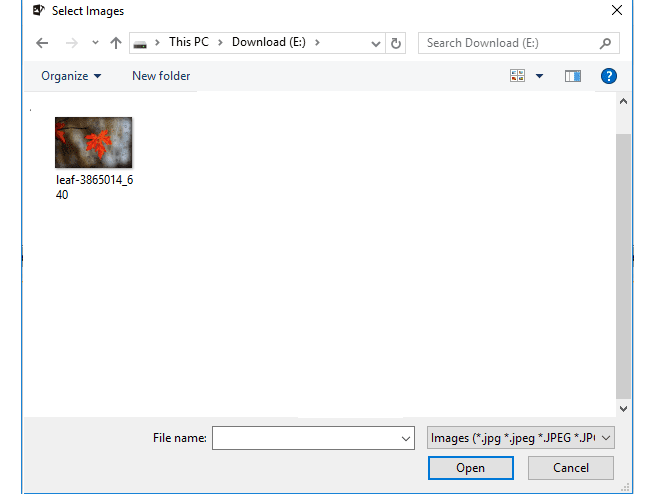The height and width of the screenshot is (500, 662).
Task: Expand chevron after This PC breadcrumb
Action: (220, 42)
